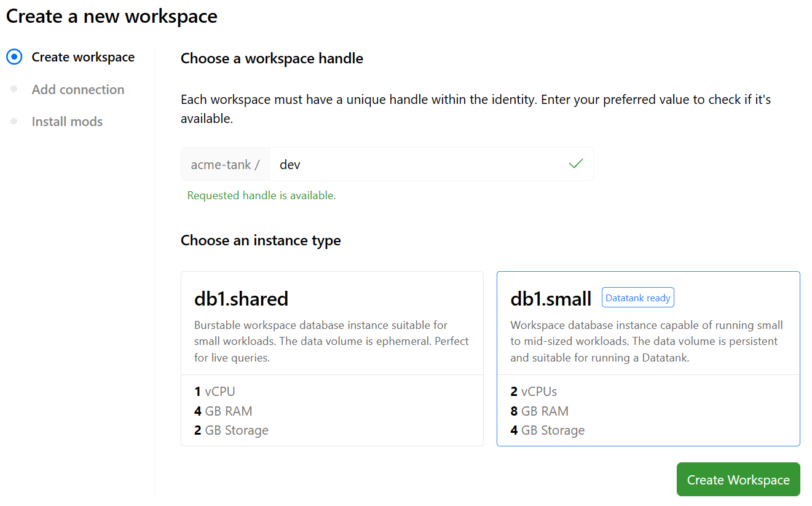Click the 2 GB Storage spec line
This screenshot has width=812, height=506.
pos(231,430)
